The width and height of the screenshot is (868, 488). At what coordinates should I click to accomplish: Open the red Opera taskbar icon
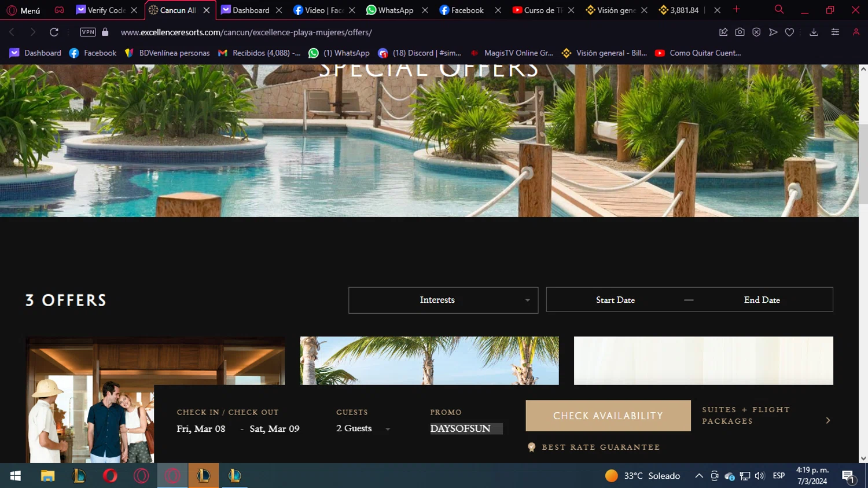point(110,476)
